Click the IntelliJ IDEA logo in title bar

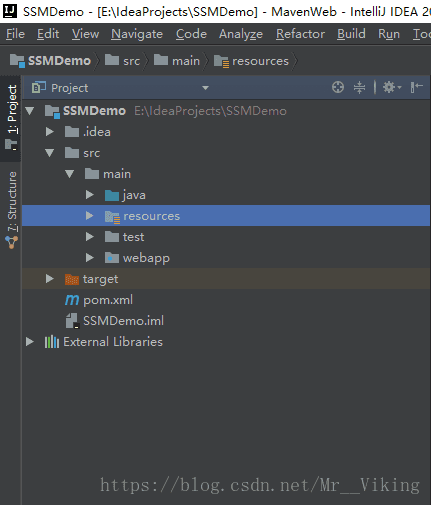click(x=10, y=11)
